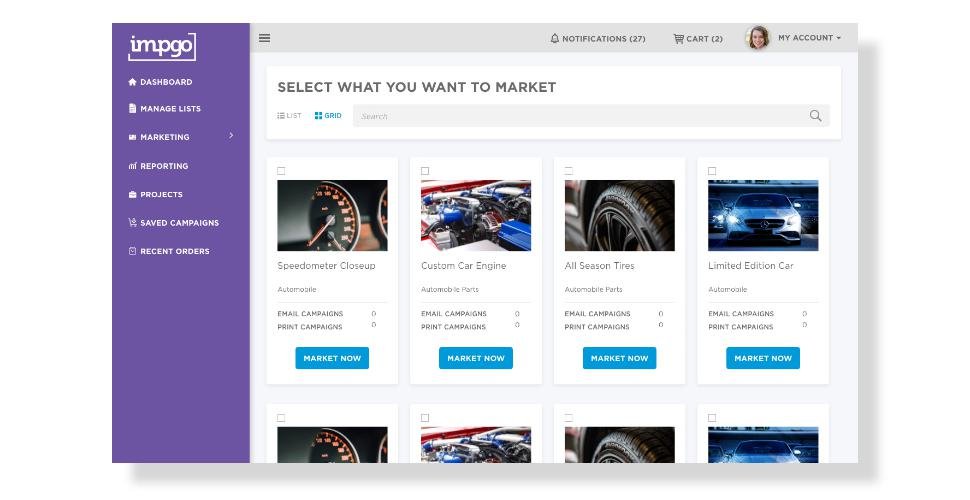
Task: Click the search magnifier icon
Action: click(x=815, y=116)
